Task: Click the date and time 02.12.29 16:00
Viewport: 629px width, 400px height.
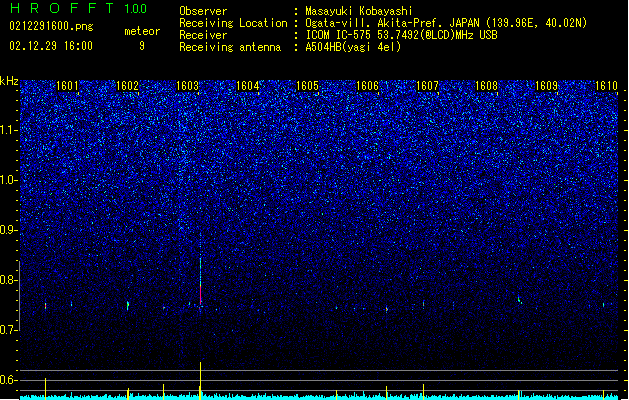Action: [51, 46]
